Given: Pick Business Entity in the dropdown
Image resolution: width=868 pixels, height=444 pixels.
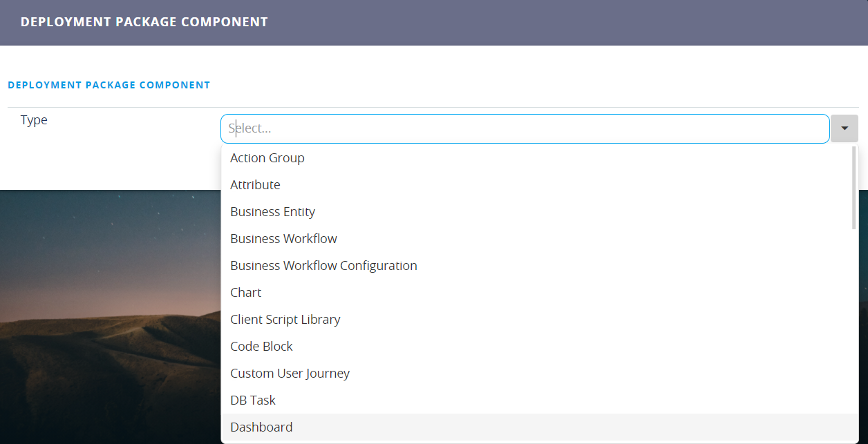Looking at the screenshot, I should point(272,212).
